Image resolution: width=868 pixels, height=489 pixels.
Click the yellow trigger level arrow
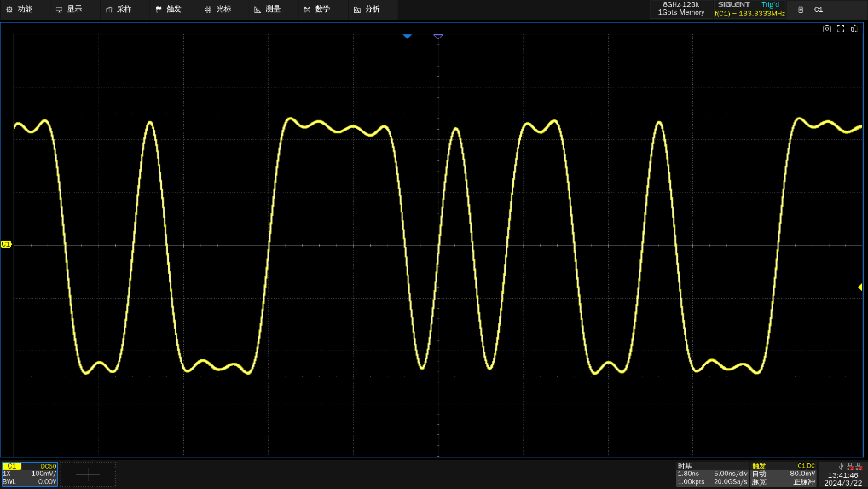pyautogui.click(x=859, y=287)
